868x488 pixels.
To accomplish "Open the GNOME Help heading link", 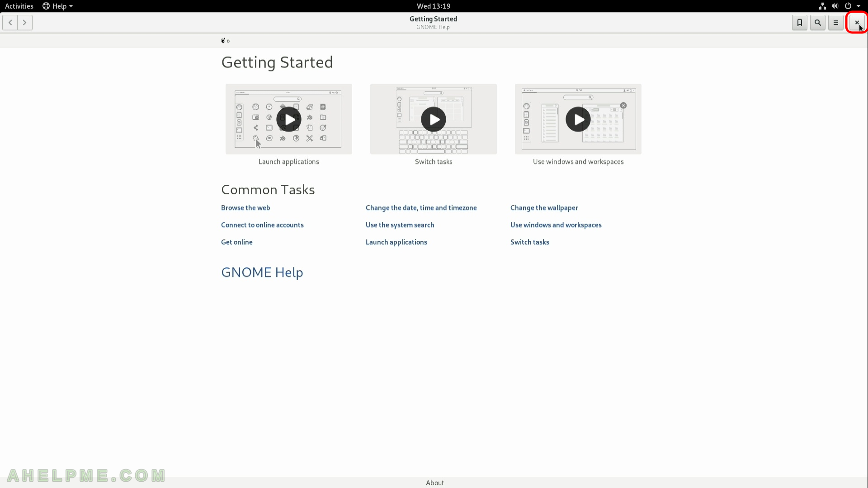I will point(262,272).
